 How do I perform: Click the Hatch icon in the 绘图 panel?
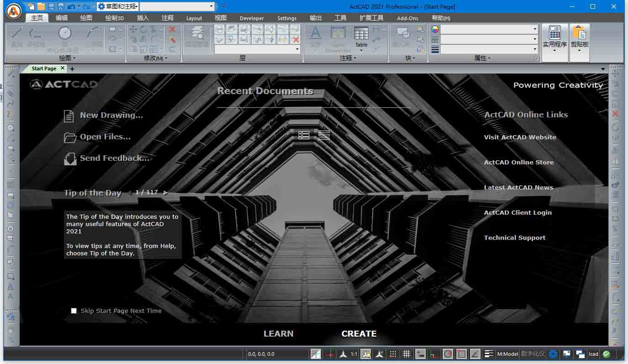coord(112,49)
